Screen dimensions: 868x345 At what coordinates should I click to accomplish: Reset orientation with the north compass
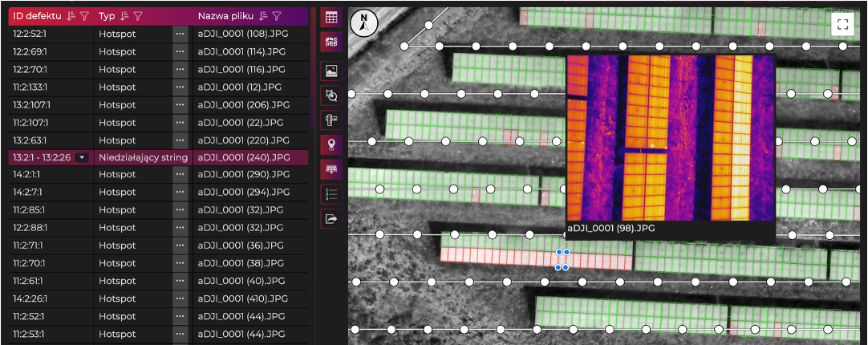[363, 23]
